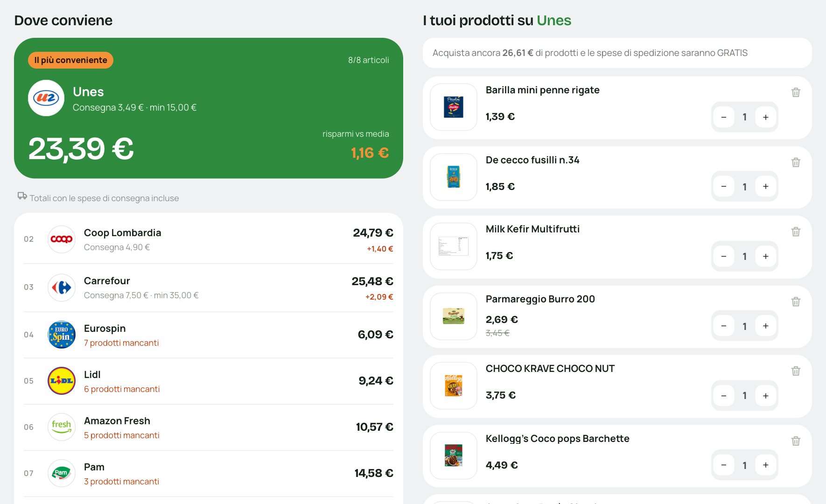Select the Amazon Fresh logo
Screen dimensions: 826x504
point(62,427)
